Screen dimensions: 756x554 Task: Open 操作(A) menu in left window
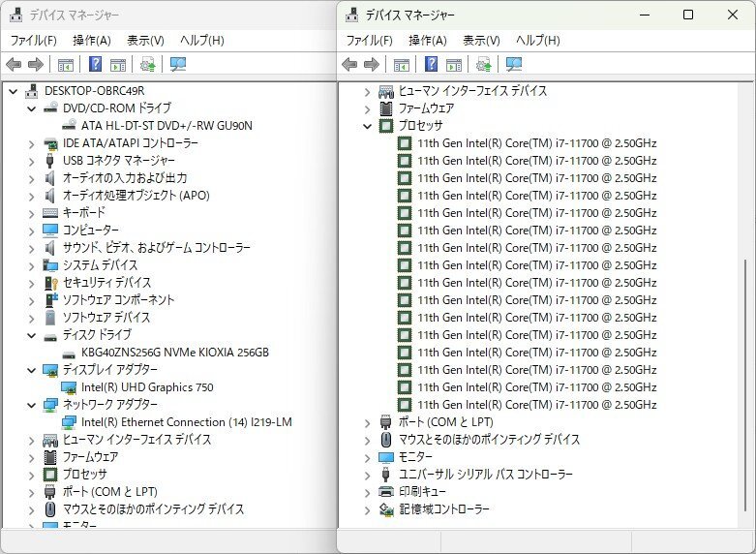point(92,40)
